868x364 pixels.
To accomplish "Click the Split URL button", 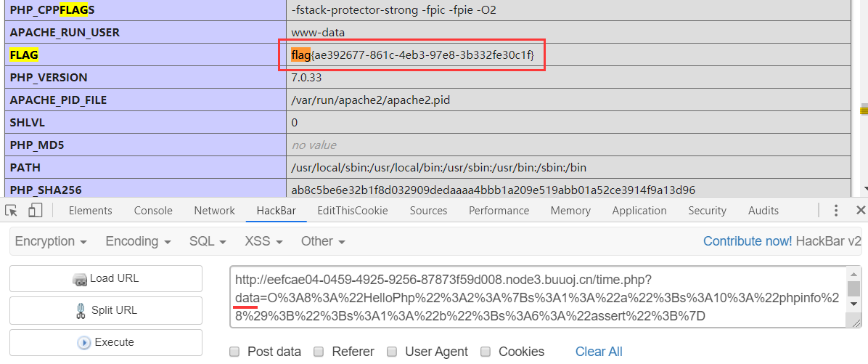I will pyautogui.click(x=106, y=310).
